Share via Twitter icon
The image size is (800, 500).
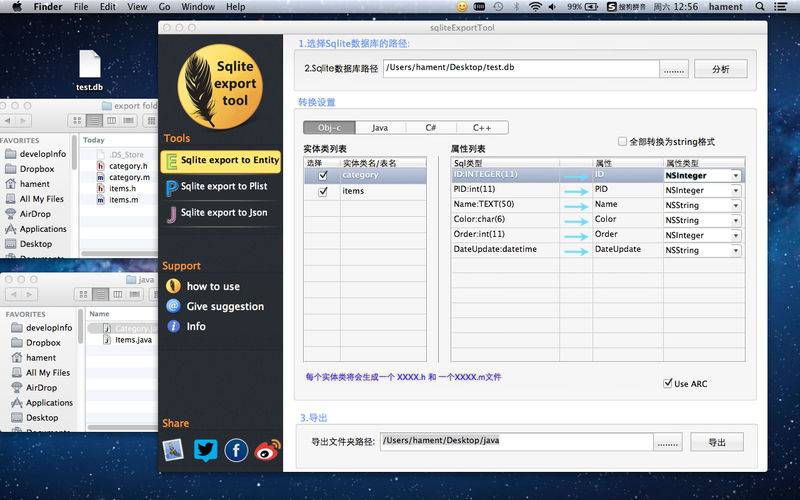206,450
